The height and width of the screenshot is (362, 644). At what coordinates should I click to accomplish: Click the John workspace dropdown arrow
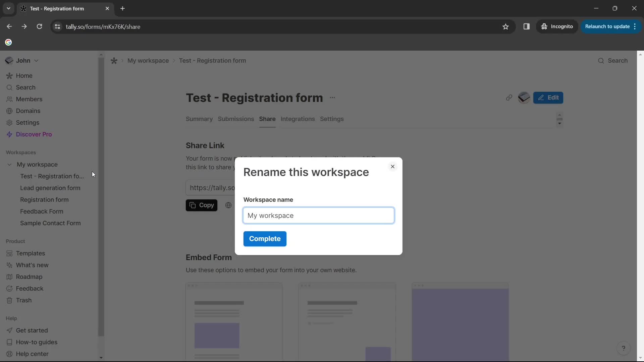(36, 61)
